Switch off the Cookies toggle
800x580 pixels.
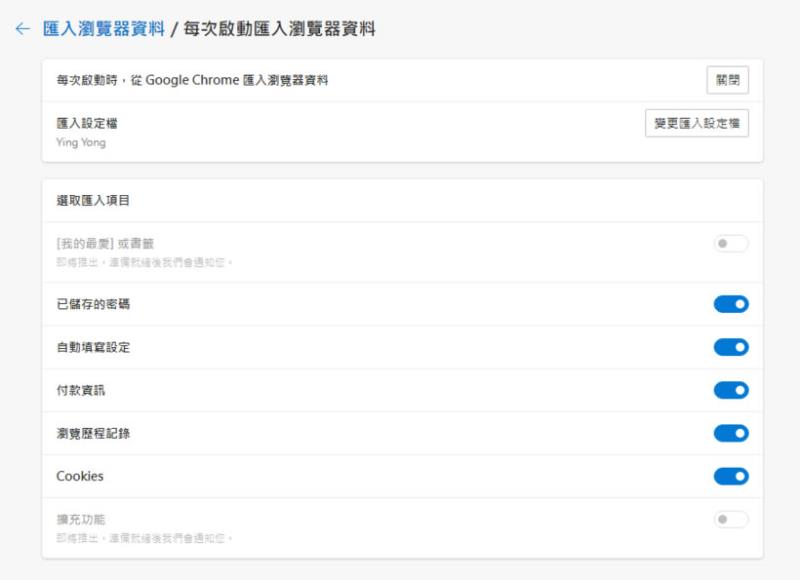(x=731, y=476)
